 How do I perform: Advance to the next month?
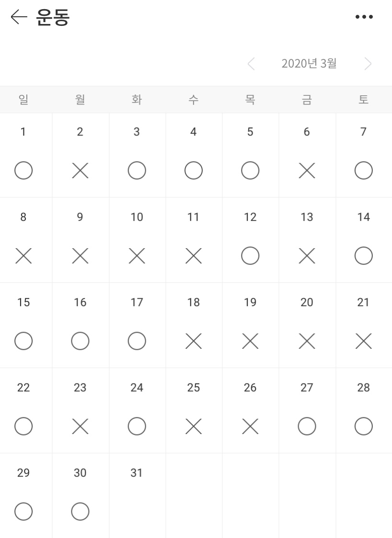(368, 63)
